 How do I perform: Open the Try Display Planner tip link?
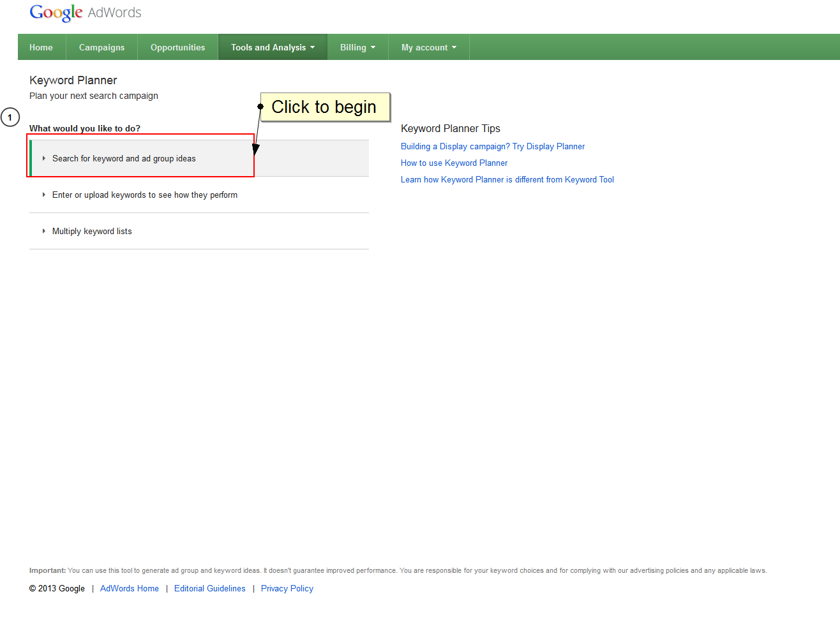492,147
